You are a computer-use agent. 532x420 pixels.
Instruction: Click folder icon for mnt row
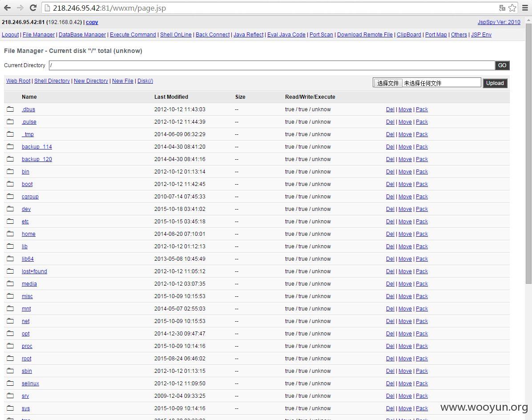[10, 308]
